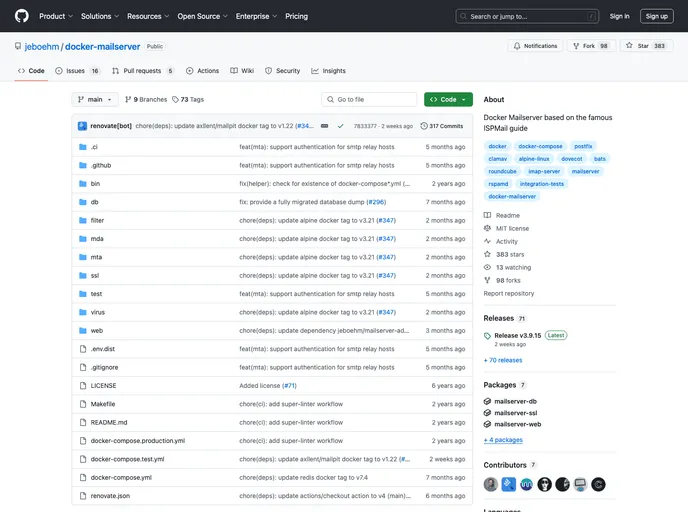This screenshot has width=688, height=512.
Task: Click the MIT license scale icon
Action: pos(487,229)
